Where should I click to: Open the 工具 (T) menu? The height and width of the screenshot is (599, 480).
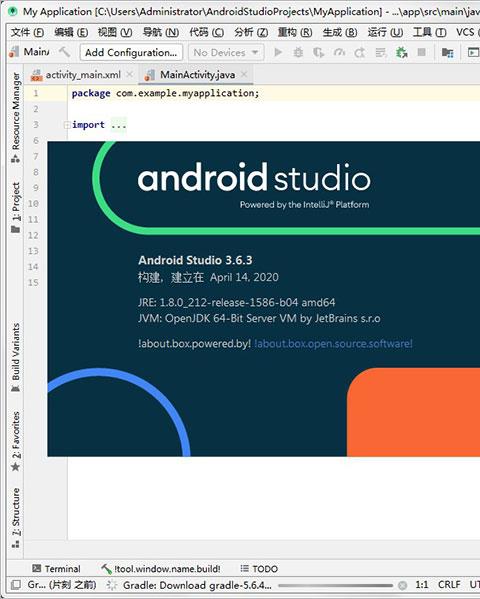pyautogui.click(x=430, y=32)
